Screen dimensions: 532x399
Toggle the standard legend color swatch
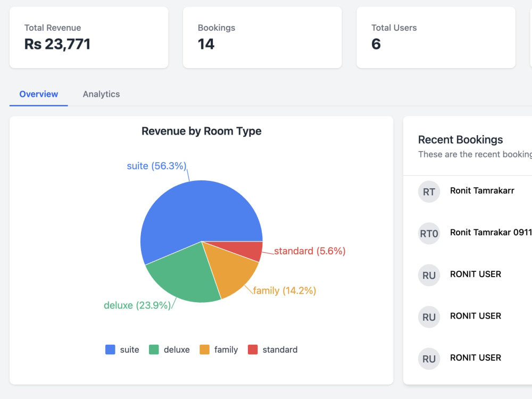(253, 350)
